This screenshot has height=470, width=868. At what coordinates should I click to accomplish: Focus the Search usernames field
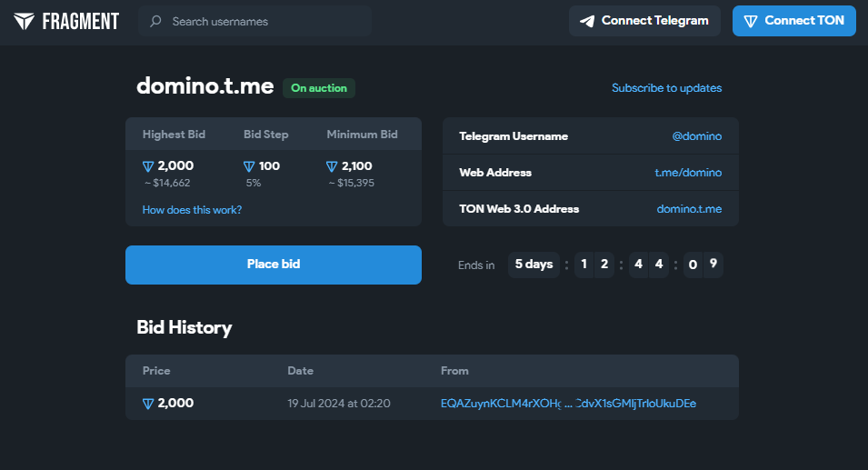254,21
